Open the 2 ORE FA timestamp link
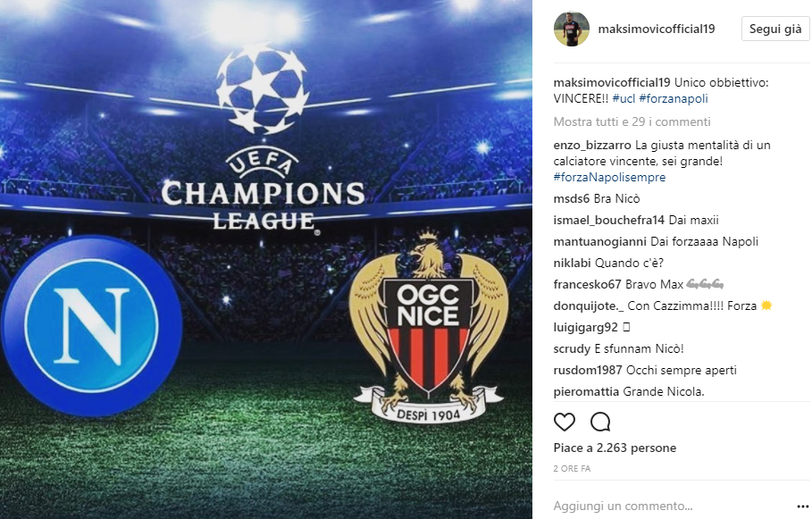 tap(572, 468)
